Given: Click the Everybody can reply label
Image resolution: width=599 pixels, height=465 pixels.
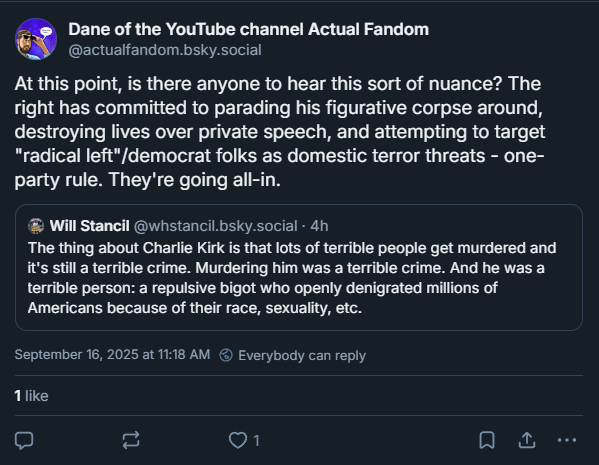Looking at the screenshot, I should 302,355.
